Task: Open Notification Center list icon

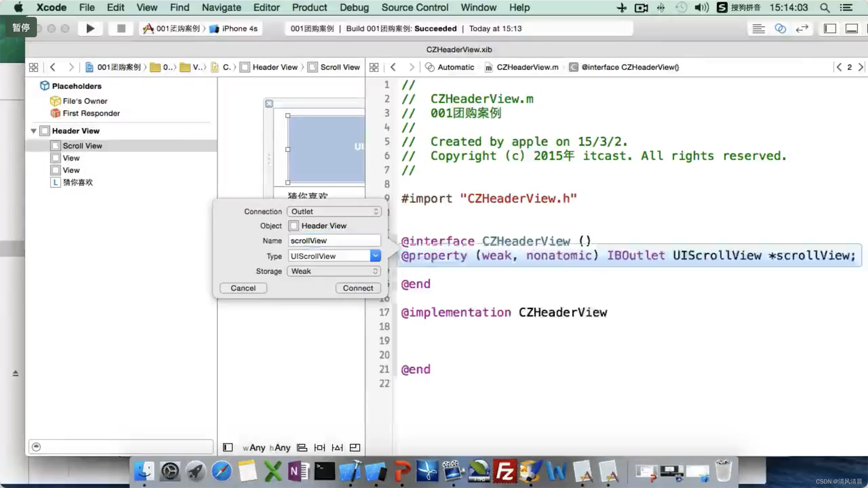Action: [846, 7]
